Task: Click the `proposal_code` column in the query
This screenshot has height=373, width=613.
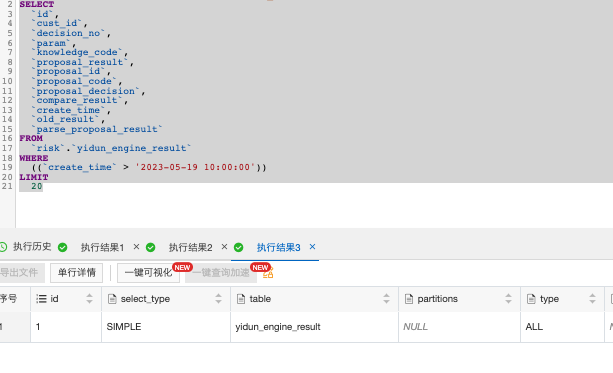Action: [74, 81]
